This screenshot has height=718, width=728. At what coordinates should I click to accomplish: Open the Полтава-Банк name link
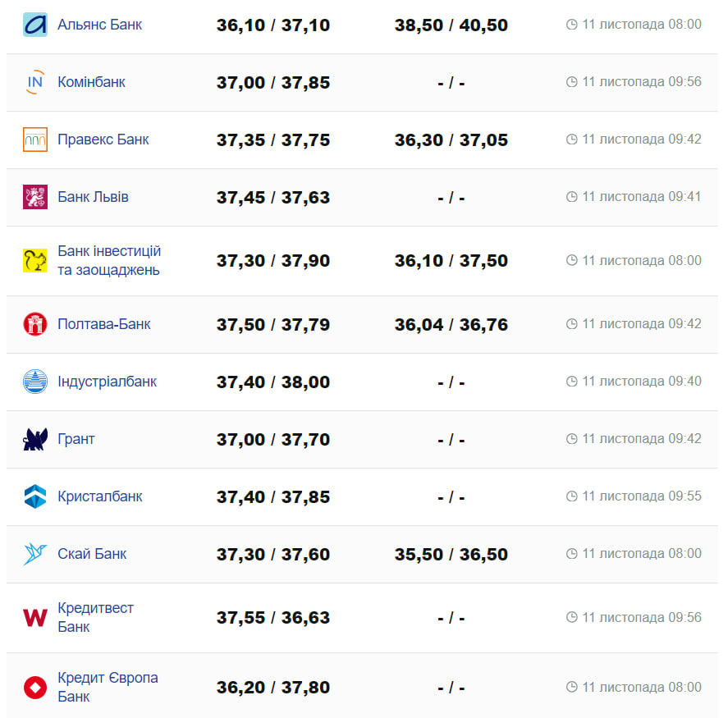[104, 324]
